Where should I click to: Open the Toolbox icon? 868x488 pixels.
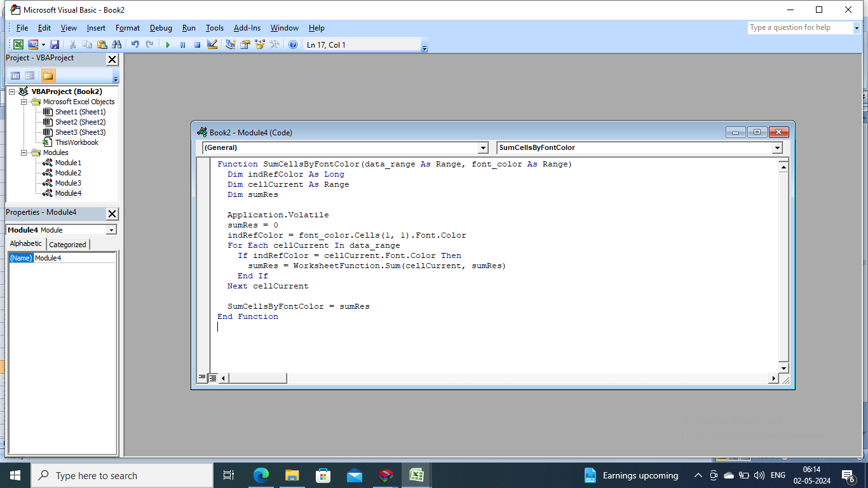click(275, 44)
